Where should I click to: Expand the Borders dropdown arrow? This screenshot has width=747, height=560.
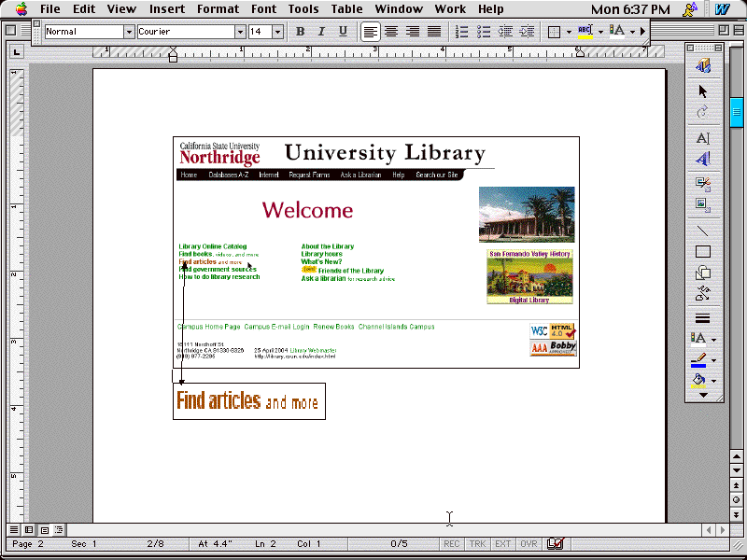click(x=569, y=32)
